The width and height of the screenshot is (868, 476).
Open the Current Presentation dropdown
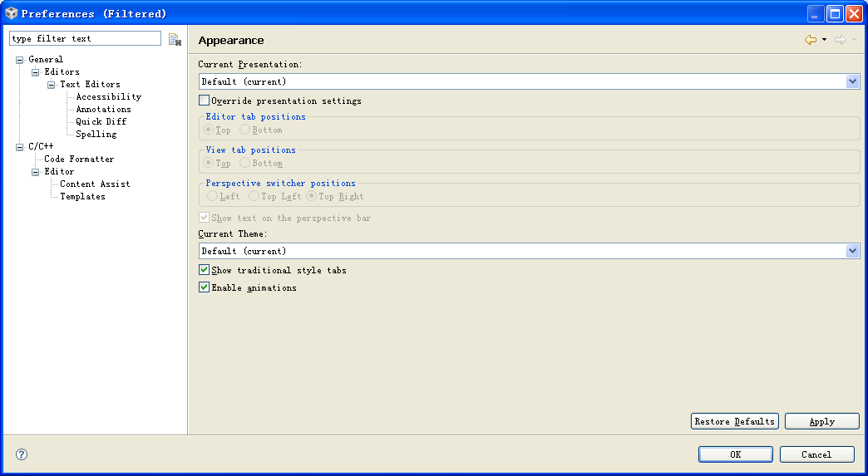click(852, 81)
